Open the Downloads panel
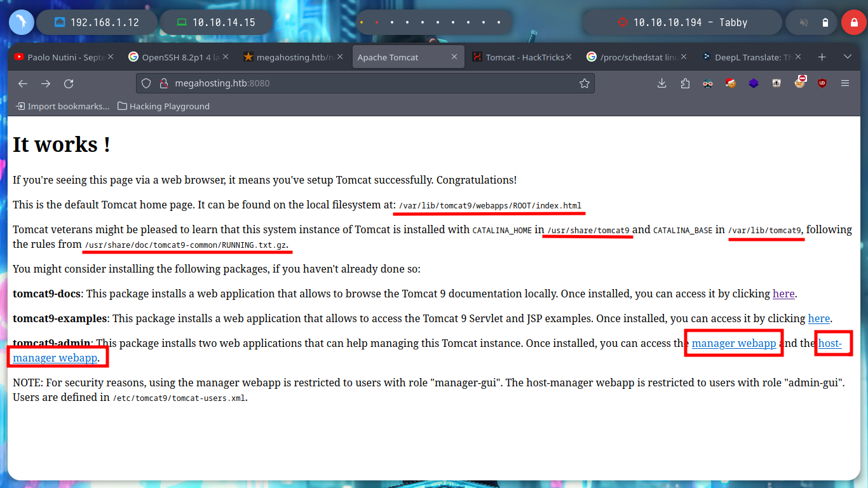868x488 pixels. [x=661, y=83]
